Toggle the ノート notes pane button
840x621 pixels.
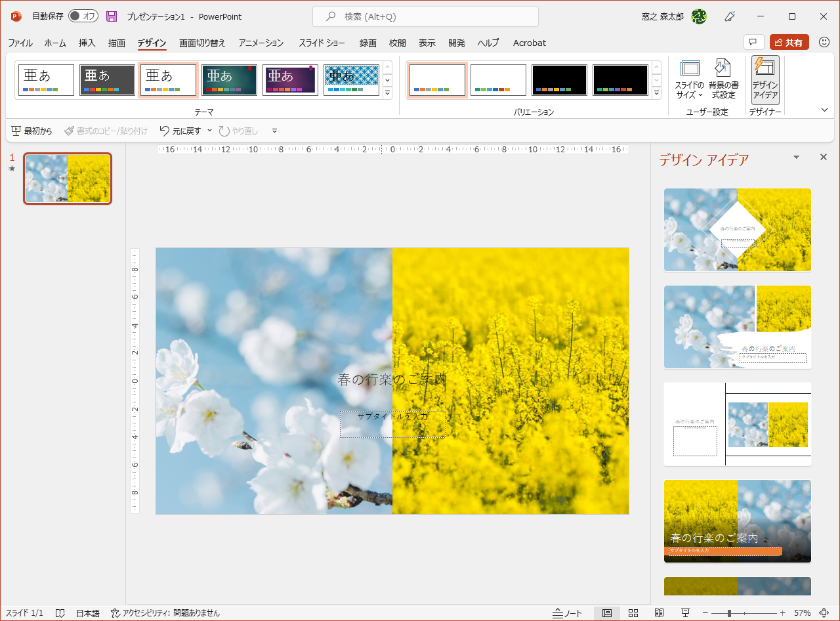(568, 613)
